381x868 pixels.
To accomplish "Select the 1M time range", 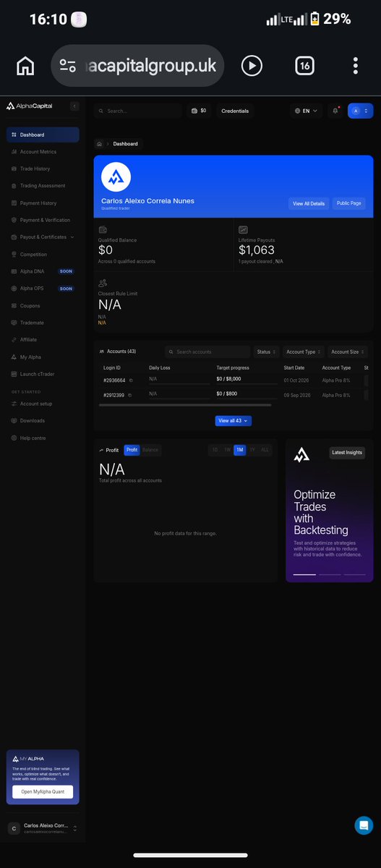I will [x=239, y=450].
